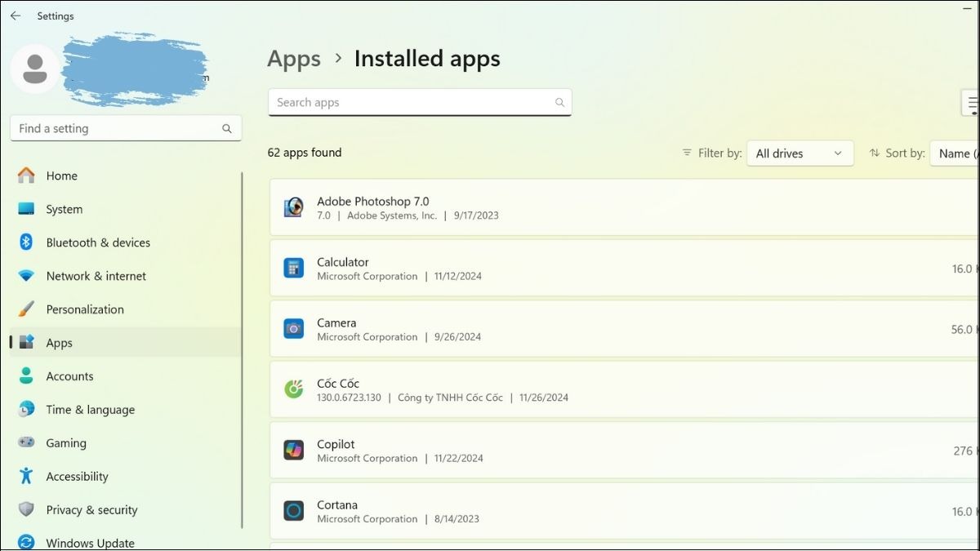
Task: Click inside the Search apps field
Action: coord(420,102)
